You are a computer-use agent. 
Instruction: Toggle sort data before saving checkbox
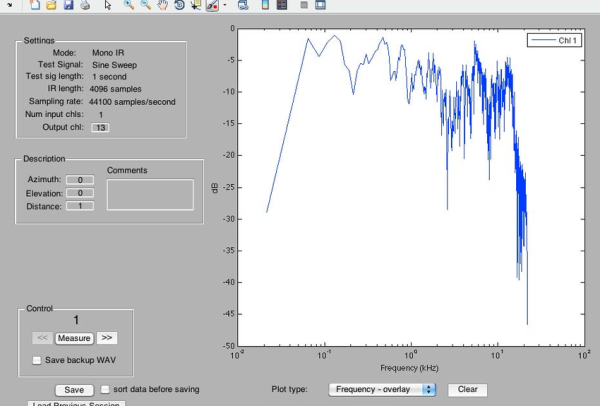click(105, 389)
